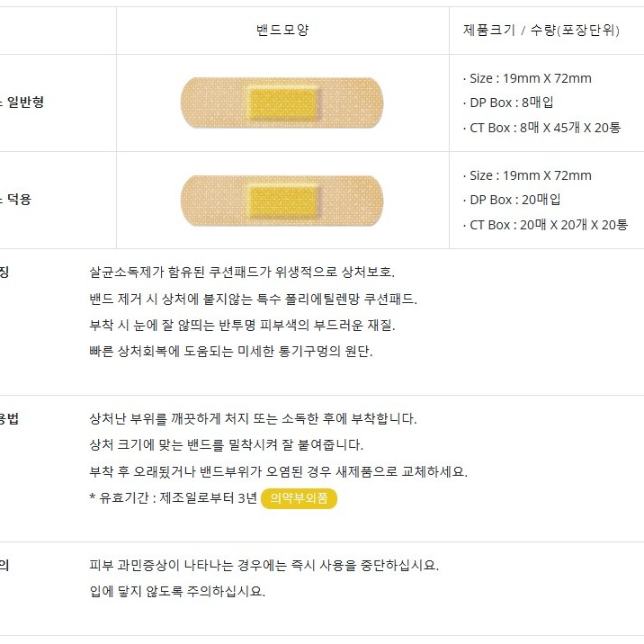Click the 미세한 통기구멍의 원단 line
The image size is (644, 644).
pos(231,351)
